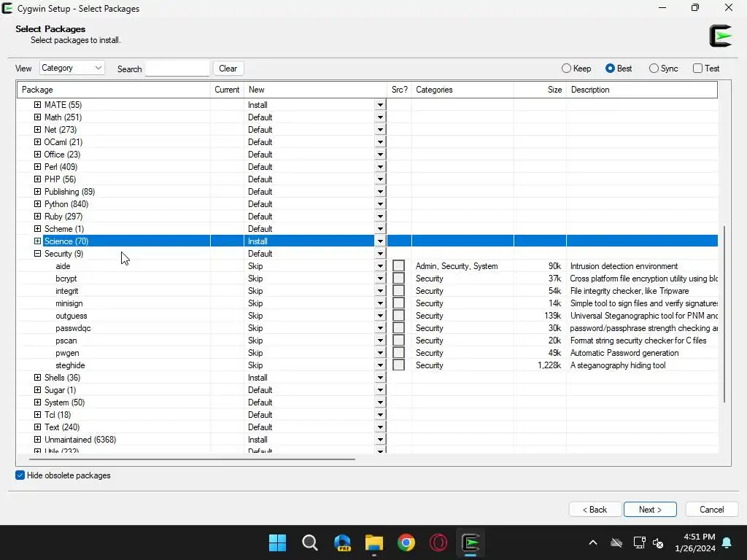Enable the Test checkbox

click(x=697, y=68)
